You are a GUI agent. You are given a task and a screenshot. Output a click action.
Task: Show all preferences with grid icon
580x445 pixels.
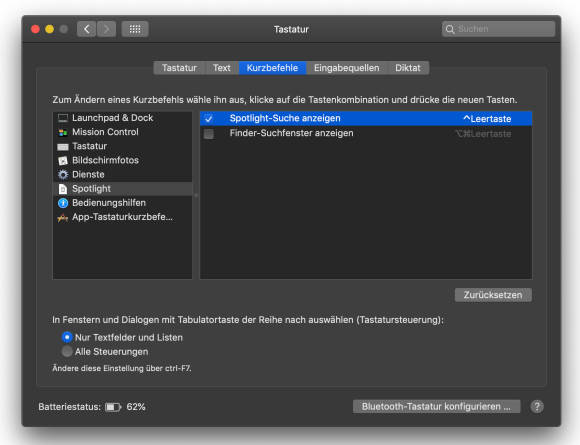135,29
